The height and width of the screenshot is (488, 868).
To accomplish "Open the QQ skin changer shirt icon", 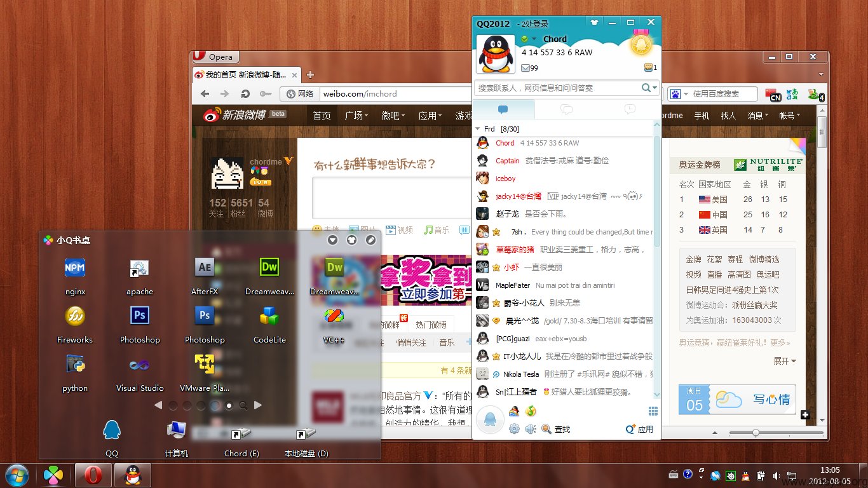I will [594, 23].
